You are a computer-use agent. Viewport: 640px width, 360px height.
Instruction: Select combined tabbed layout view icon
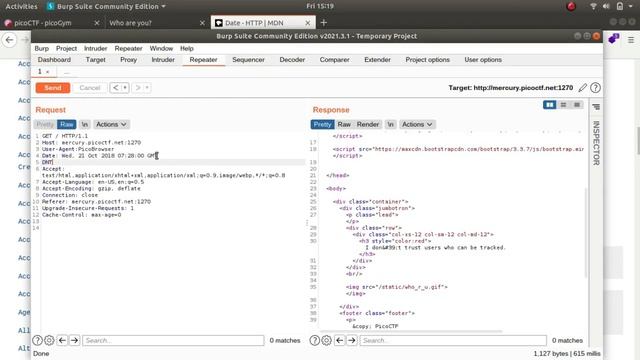point(577,105)
